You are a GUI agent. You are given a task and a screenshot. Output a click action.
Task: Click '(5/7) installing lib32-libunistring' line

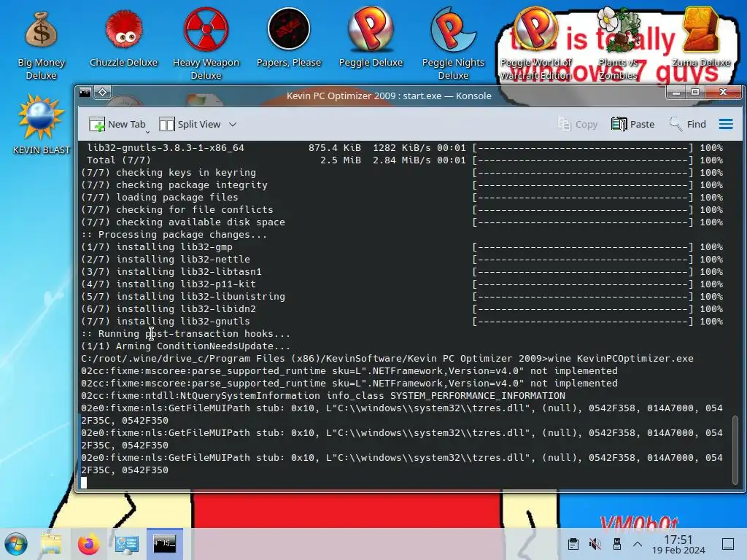click(183, 297)
